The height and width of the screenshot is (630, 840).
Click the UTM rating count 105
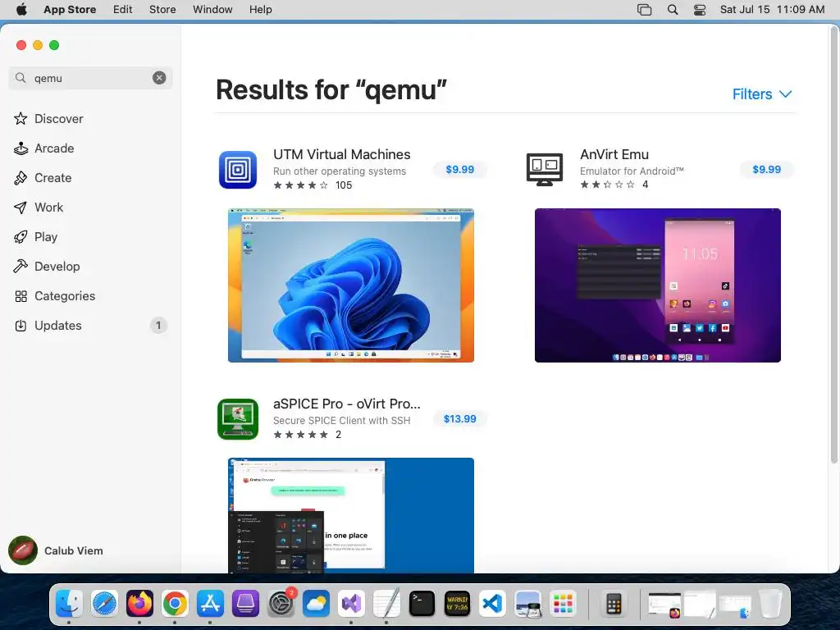(x=344, y=185)
